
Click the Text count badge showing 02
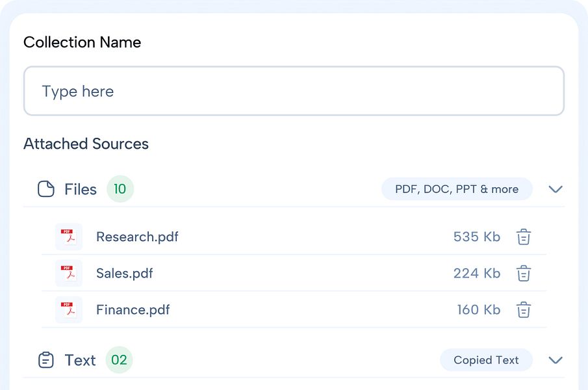[x=119, y=360]
